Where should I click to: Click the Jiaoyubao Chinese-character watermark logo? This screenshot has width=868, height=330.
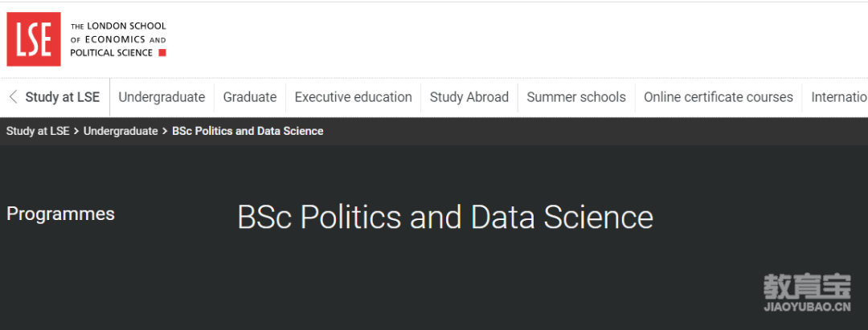pos(807,287)
